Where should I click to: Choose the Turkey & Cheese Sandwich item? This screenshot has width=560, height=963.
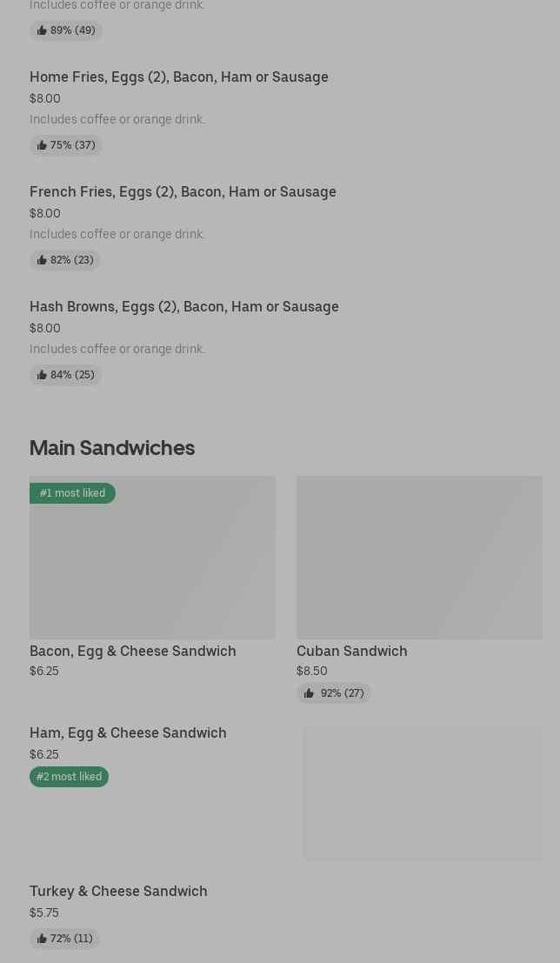point(118,891)
